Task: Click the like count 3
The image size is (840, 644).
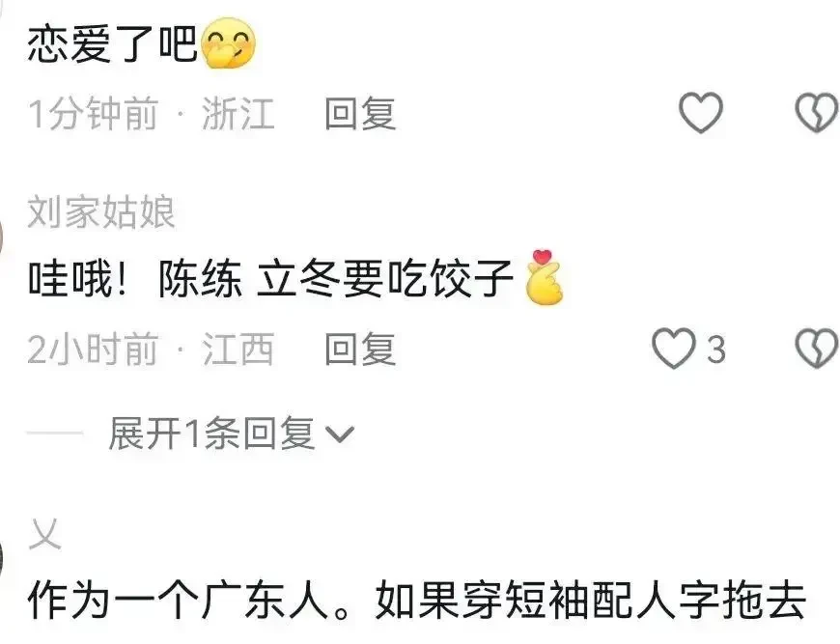Action: [x=716, y=350]
